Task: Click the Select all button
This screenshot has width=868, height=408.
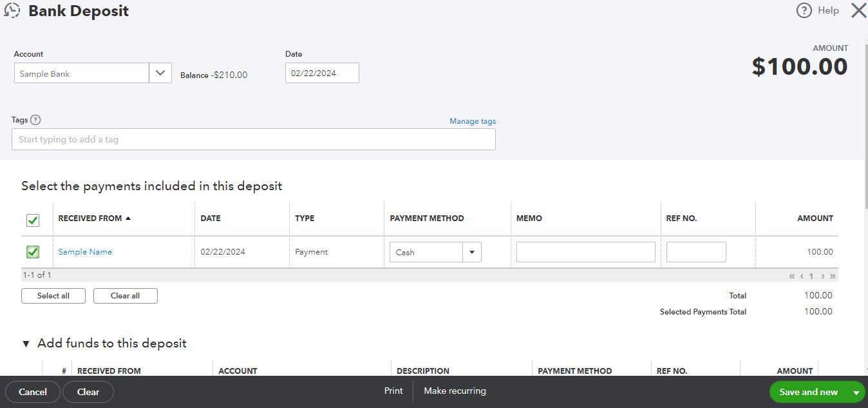Action: (x=53, y=295)
